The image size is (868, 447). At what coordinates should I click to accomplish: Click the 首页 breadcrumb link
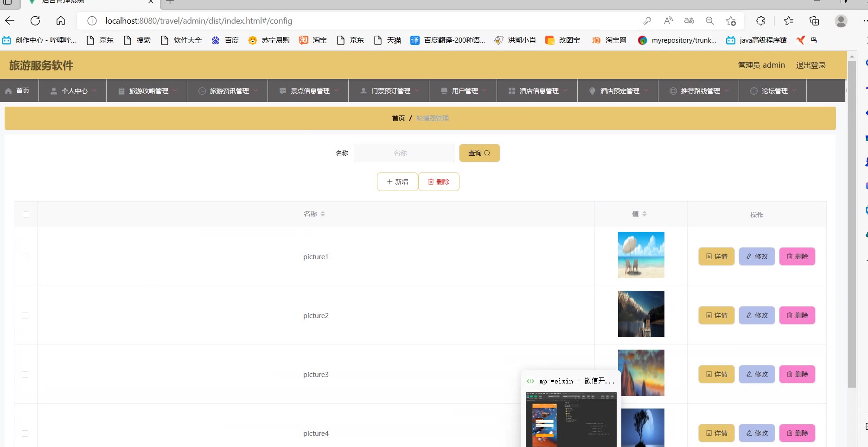(x=398, y=118)
